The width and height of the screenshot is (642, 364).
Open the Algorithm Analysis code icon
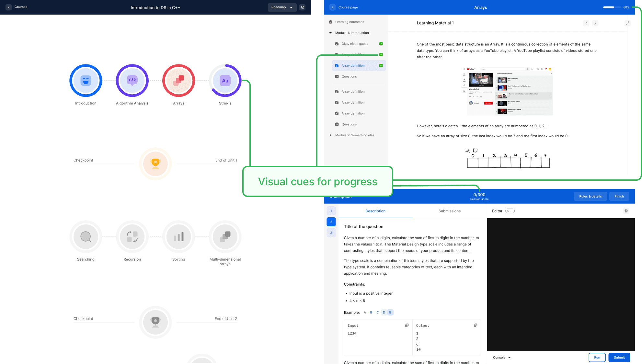click(132, 81)
